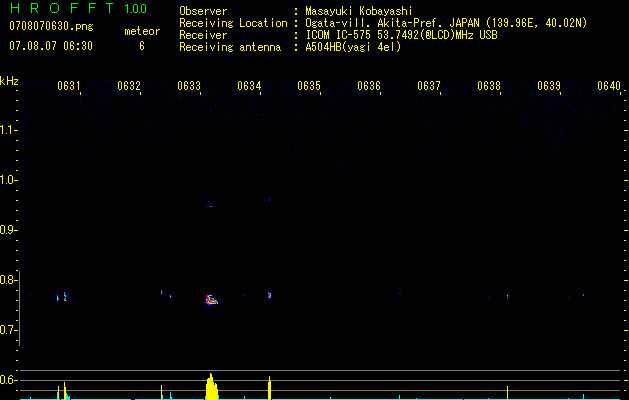Click the yellow power spike after 0634
Viewport: 629px width, 400px height.
pyautogui.click(x=270, y=388)
